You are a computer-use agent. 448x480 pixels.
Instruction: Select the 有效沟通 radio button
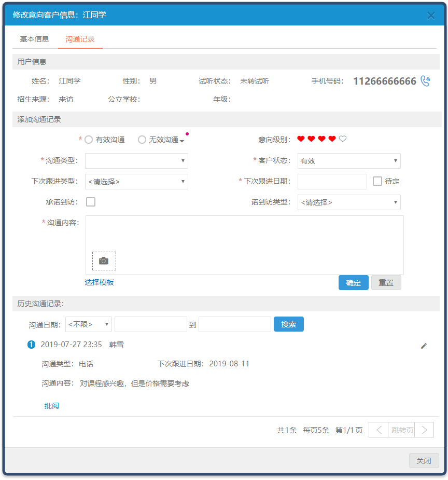(89, 140)
